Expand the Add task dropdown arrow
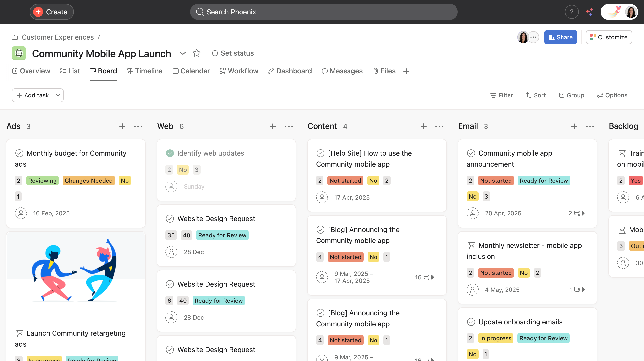 pos(58,95)
